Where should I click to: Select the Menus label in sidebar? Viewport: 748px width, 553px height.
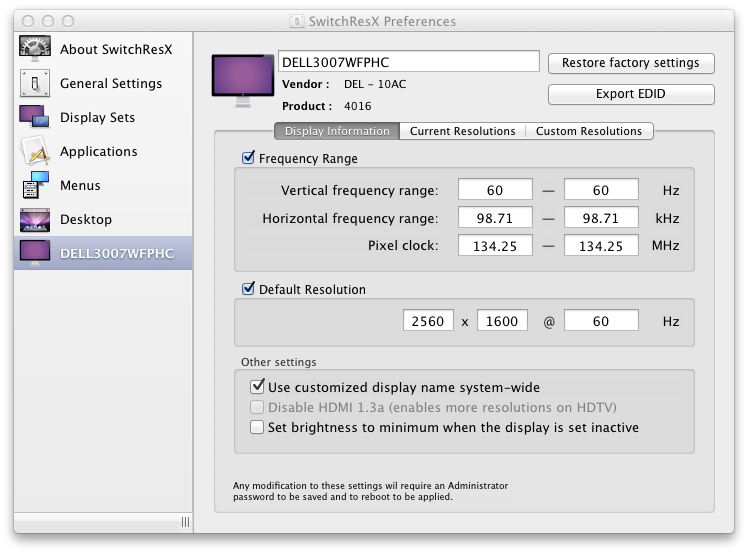[x=80, y=185]
